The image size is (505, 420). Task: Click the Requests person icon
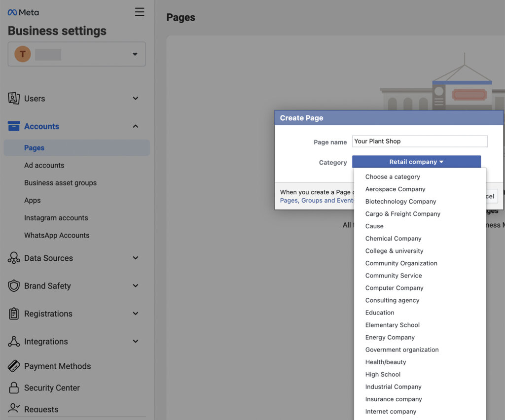[13, 408]
